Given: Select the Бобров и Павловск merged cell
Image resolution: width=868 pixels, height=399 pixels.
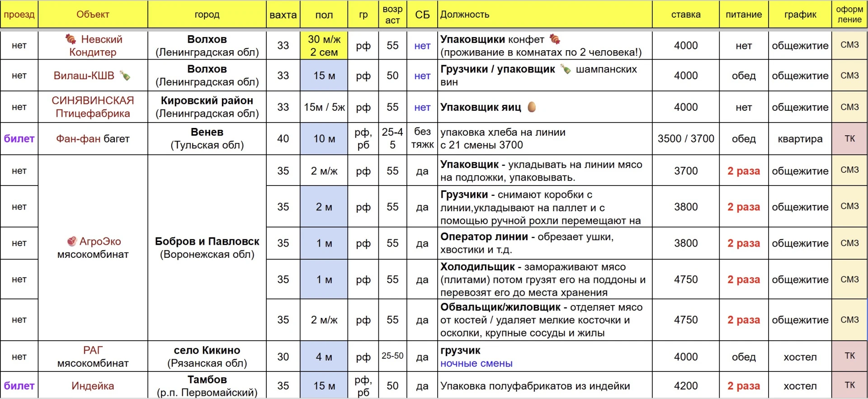Looking at the screenshot, I should click(x=207, y=248).
